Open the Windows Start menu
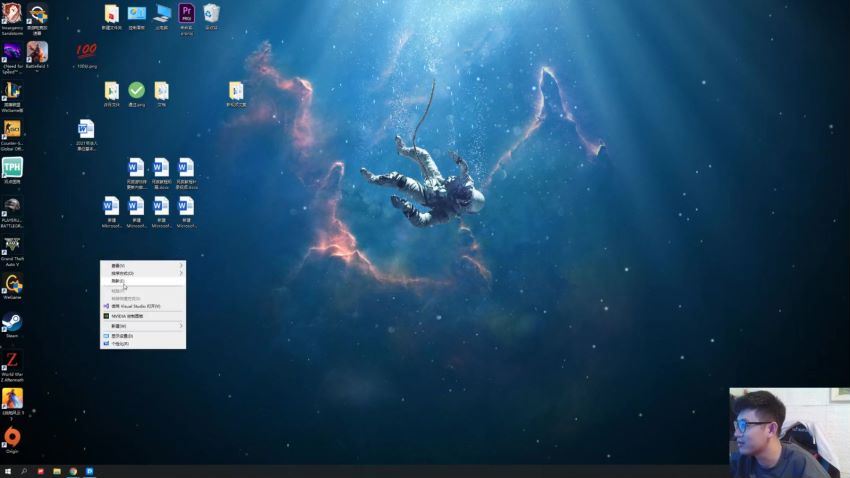The height and width of the screenshot is (478, 850). 8,471
